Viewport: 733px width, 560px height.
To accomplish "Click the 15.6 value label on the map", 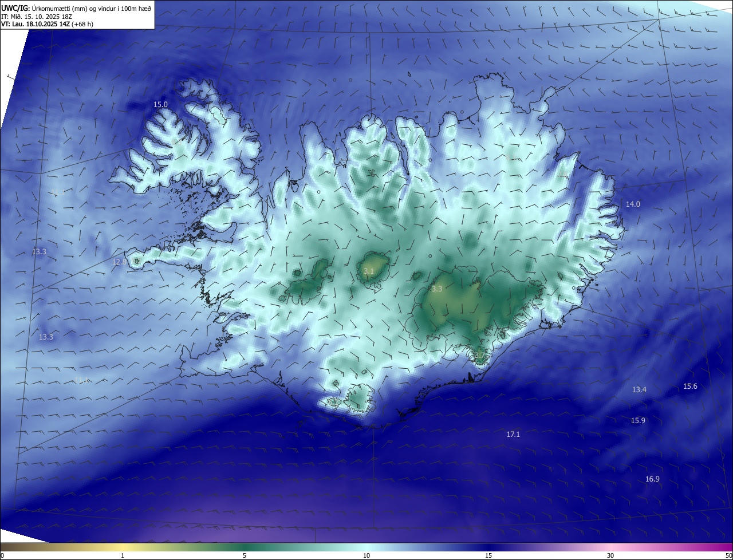I will click(x=690, y=387).
